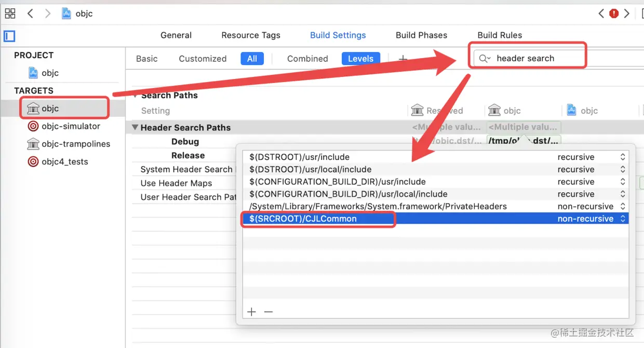Jump to previous issue arrow
The image size is (644, 348).
click(x=601, y=14)
